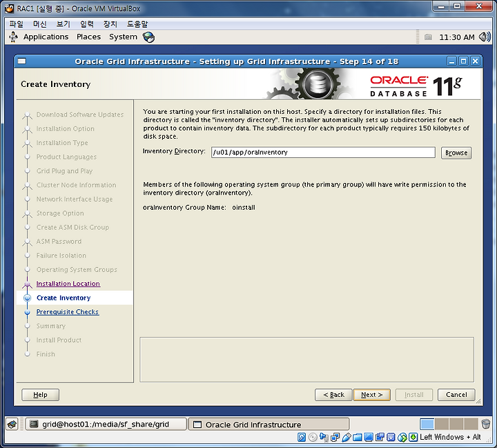
Task: Go to previous step with Back button
Action: (333, 395)
